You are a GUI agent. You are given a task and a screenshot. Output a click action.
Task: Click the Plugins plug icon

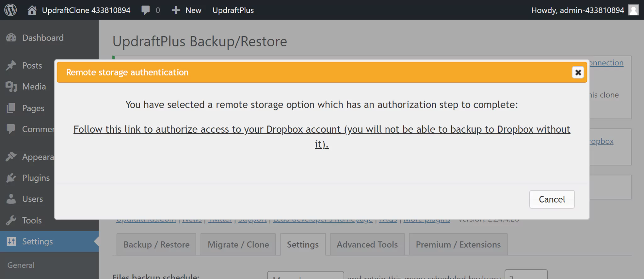11,178
